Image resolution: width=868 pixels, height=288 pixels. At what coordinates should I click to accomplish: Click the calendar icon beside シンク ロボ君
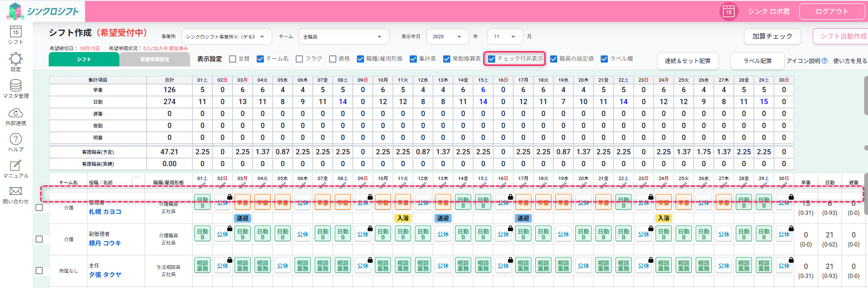(729, 11)
